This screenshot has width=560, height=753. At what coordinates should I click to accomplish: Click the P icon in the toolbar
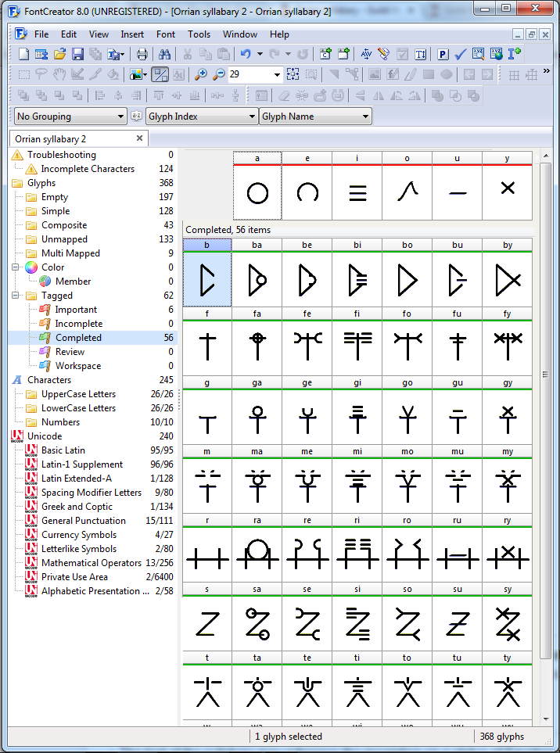coord(443,54)
